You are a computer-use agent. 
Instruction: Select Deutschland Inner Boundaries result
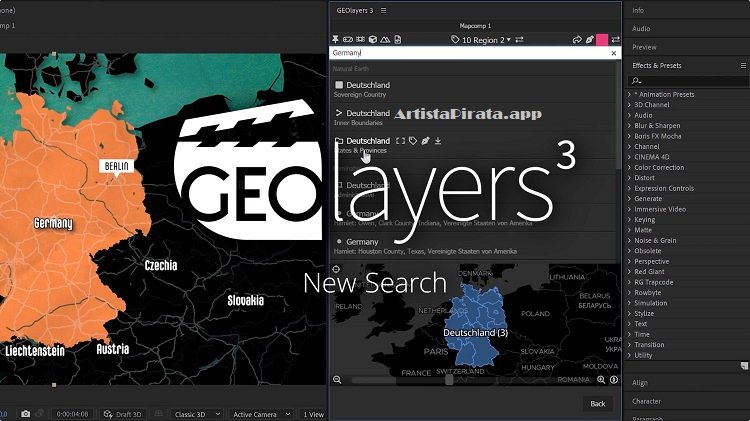474,117
